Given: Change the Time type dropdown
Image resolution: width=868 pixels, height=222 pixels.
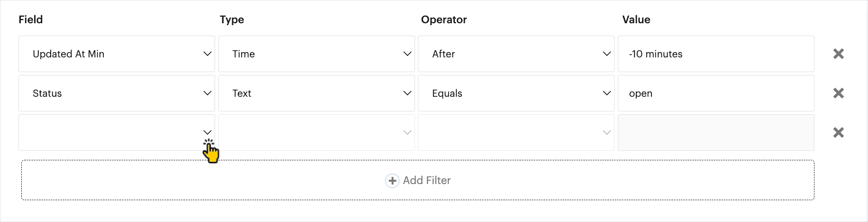Looking at the screenshot, I should [x=316, y=54].
